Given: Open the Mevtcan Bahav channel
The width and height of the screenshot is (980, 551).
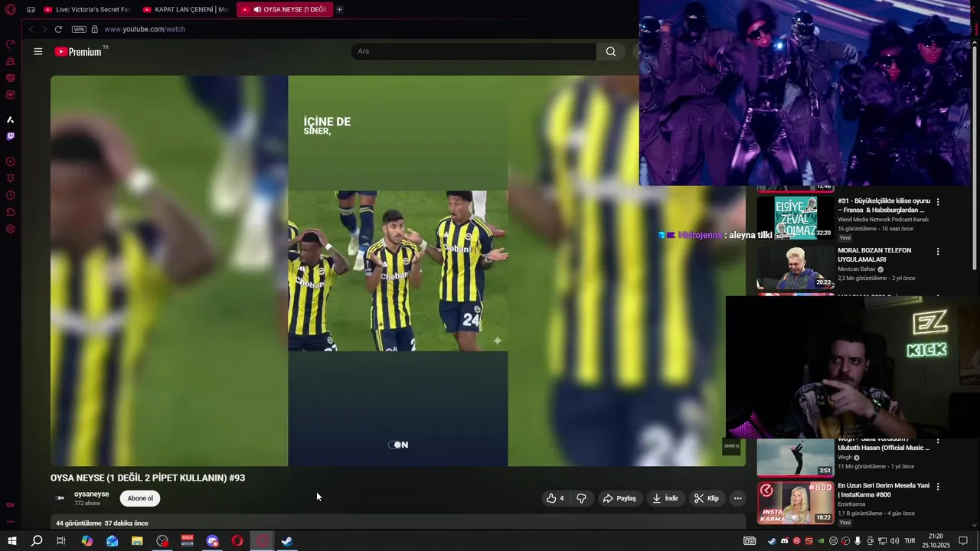Looking at the screenshot, I should tap(857, 269).
